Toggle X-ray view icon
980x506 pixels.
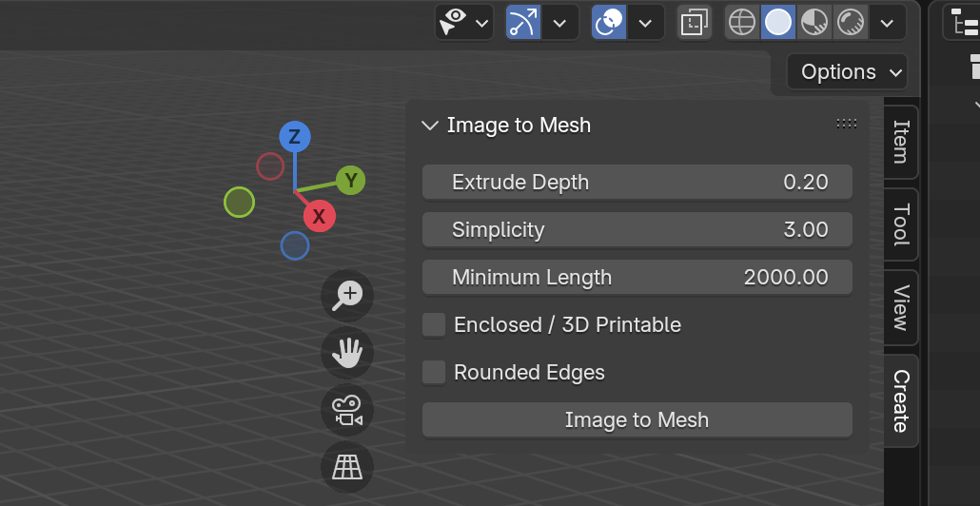pos(695,23)
